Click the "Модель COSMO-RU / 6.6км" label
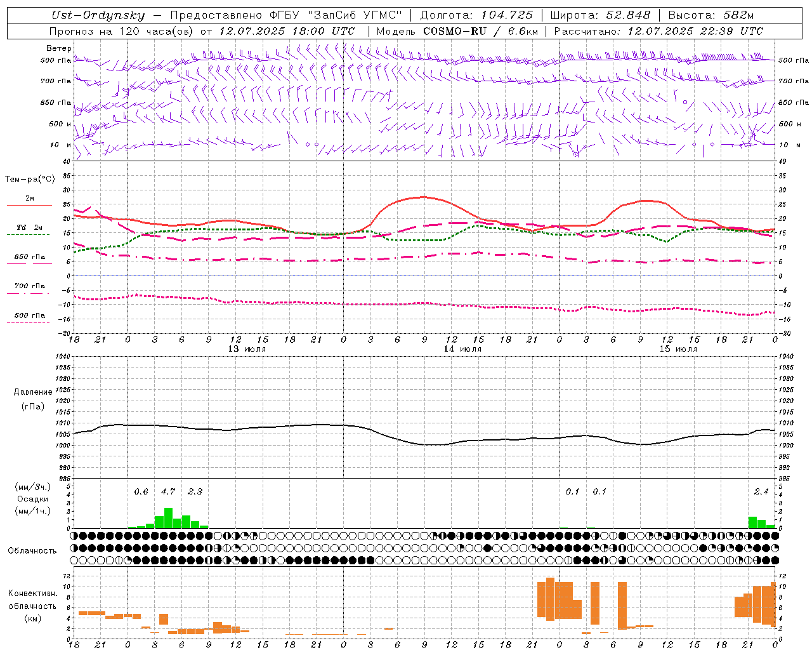 457,31
